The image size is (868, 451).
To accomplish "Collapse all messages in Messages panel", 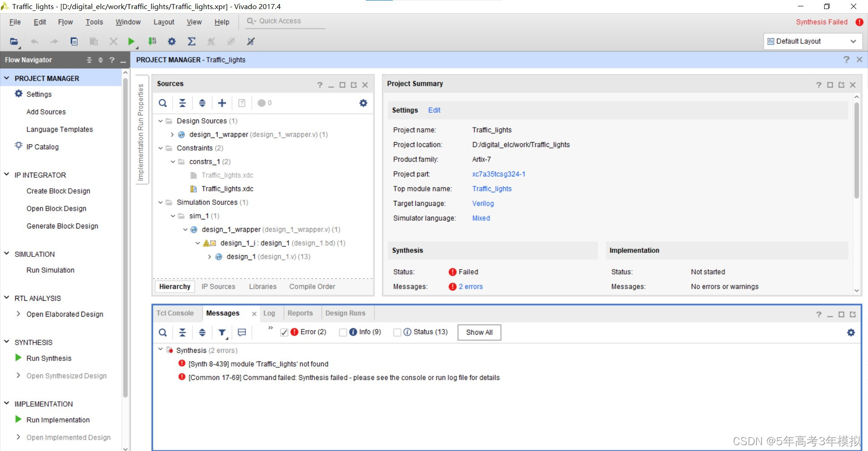I will click(182, 332).
